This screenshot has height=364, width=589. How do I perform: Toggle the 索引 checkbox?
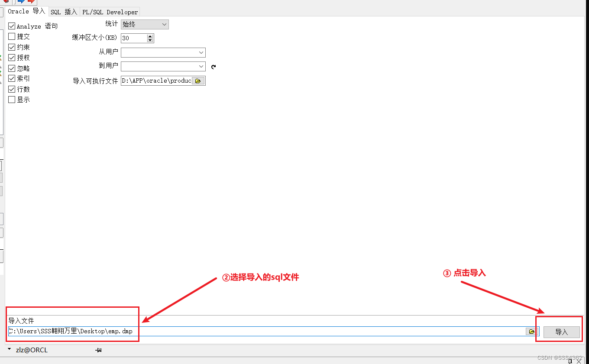coord(12,79)
